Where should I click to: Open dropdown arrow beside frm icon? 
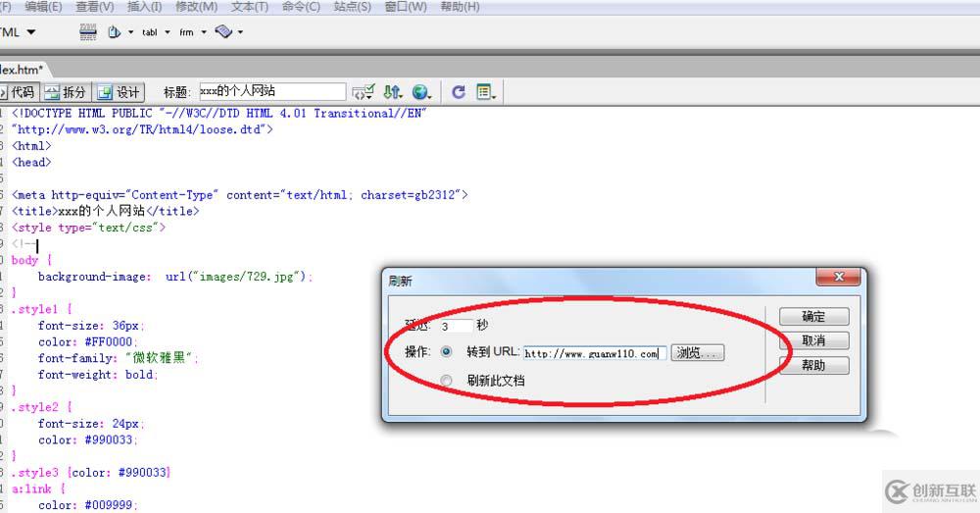point(204,32)
